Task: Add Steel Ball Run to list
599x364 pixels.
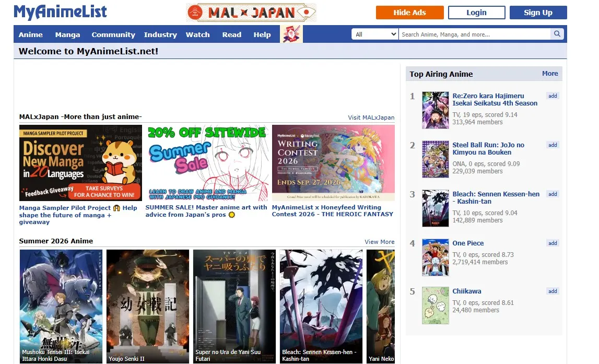Action: coord(553,145)
